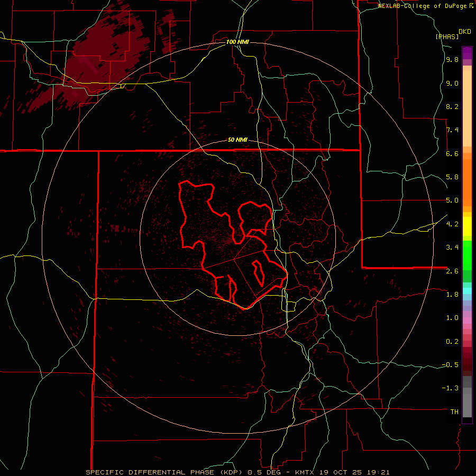Click the DKD label above the color scale
This screenshot has width=476, height=476.
pyautogui.click(x=465, y=32)
